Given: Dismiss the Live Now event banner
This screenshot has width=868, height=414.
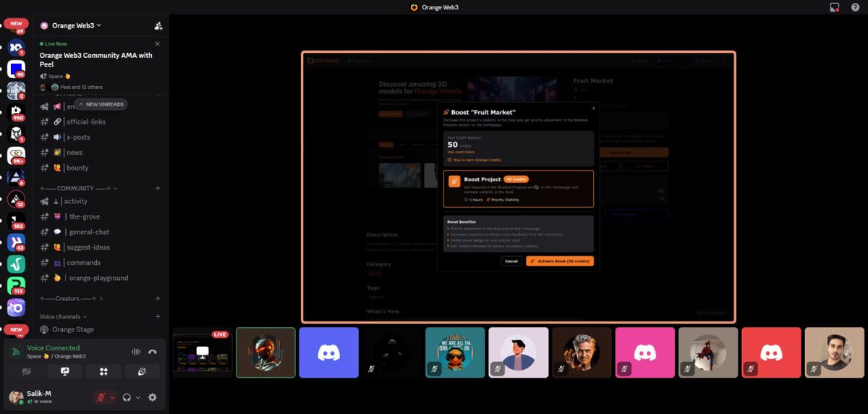Looking at the screenshot, I should [x=158, y=43].
